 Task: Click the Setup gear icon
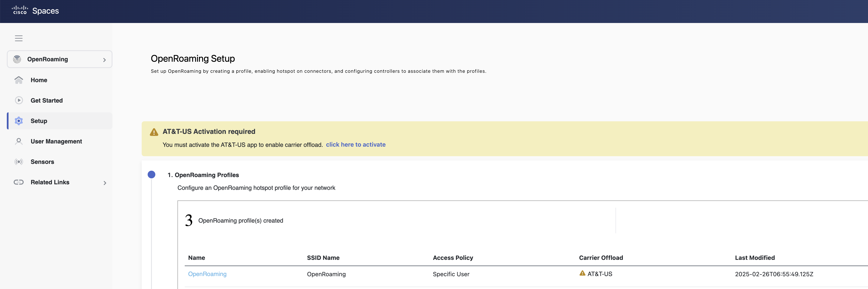19,121
